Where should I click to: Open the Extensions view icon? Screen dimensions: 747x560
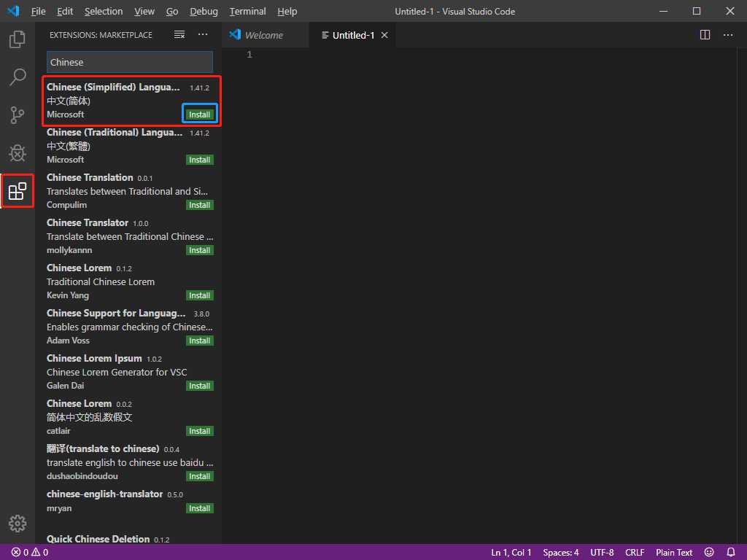tap(18, 191)
